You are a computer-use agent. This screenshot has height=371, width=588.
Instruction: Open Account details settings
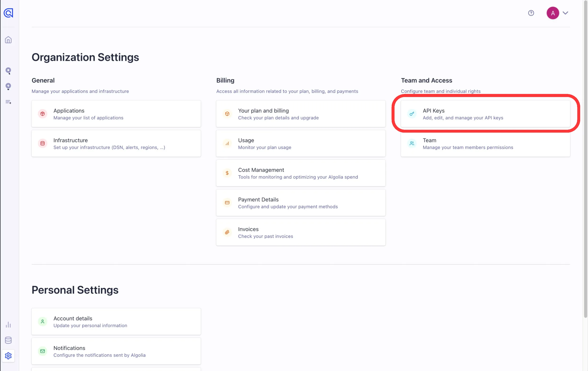[x=116, y=321]
